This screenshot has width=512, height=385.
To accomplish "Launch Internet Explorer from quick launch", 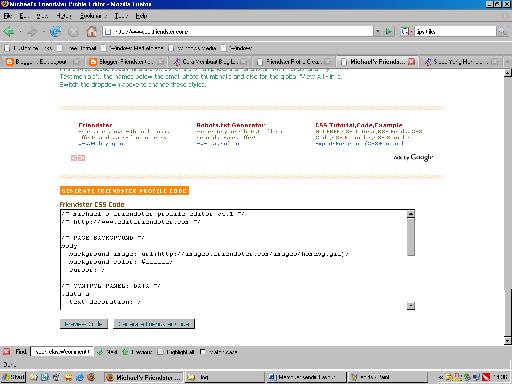I will (x=79, y=377).
